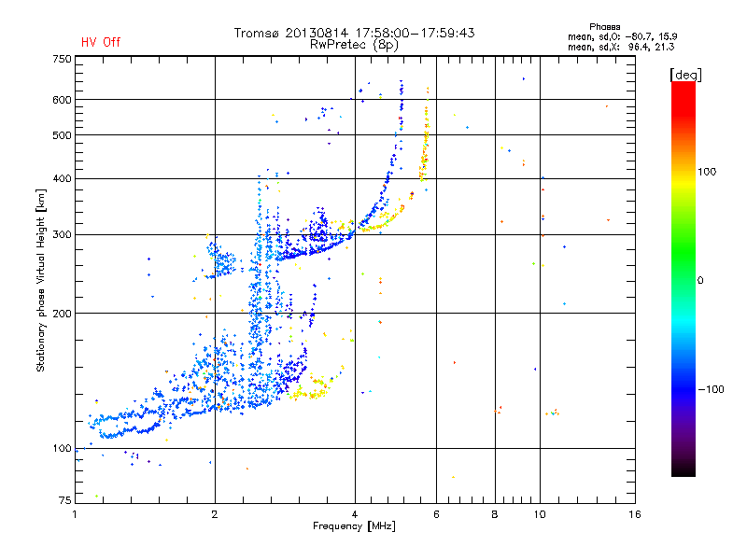
Task: Click x-axis tick label '10'
Action: tap(540, 514)
